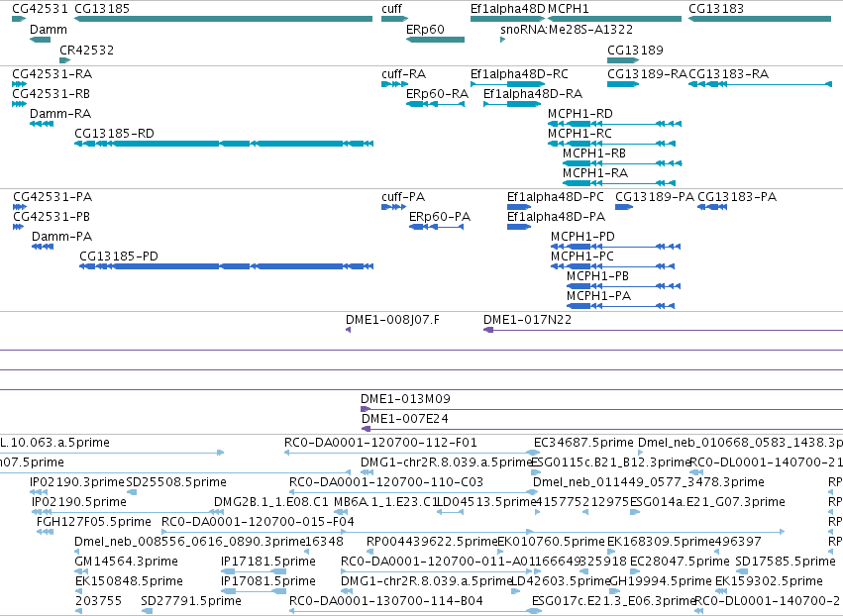843x616 pixels.
Task: Click the MCPH1-RD transcript label
Action: pos(580,114)
